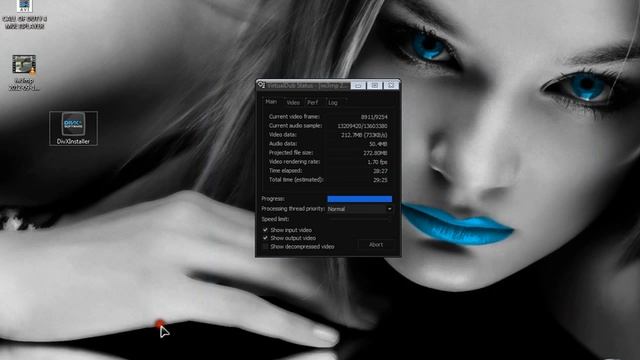Click the blue Progress bar
Image resolution: width=640 pixels, height=360 pixels.
click(x=360, y=199)
